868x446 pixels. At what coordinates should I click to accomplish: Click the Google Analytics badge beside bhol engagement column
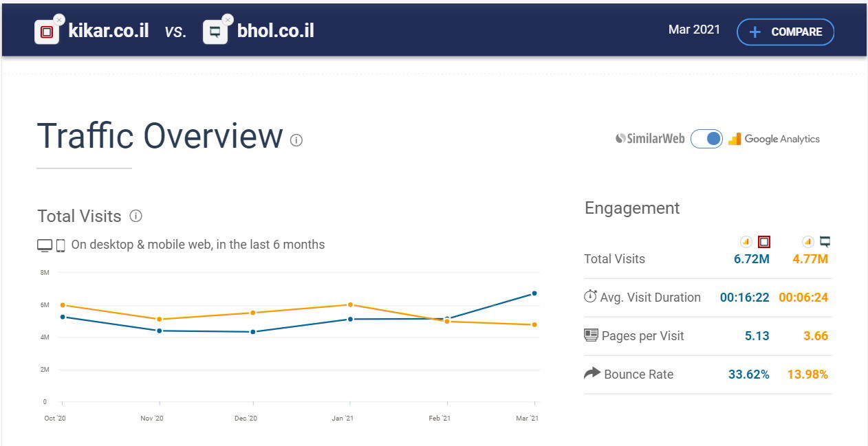[x=807, y=241]
